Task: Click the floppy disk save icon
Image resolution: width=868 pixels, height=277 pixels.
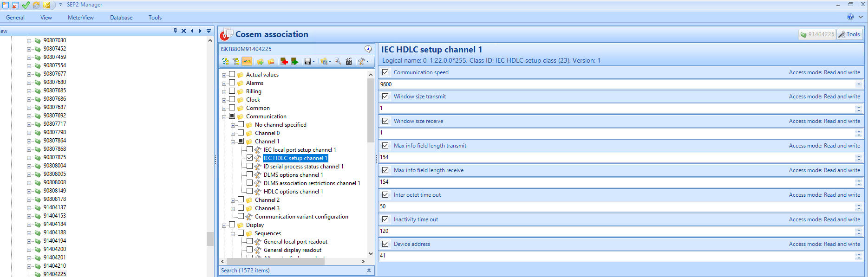Action: (307, 61)
